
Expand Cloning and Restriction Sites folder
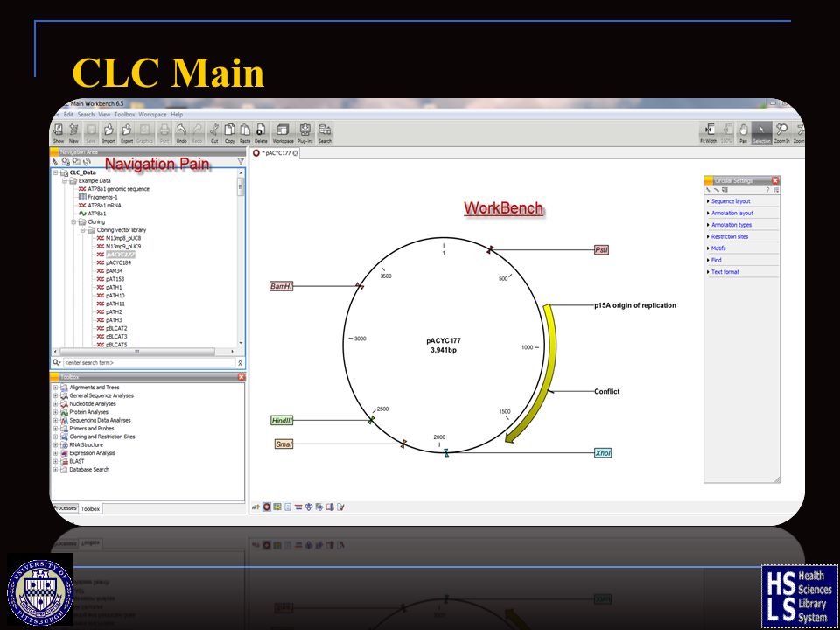tap(56, 437)
